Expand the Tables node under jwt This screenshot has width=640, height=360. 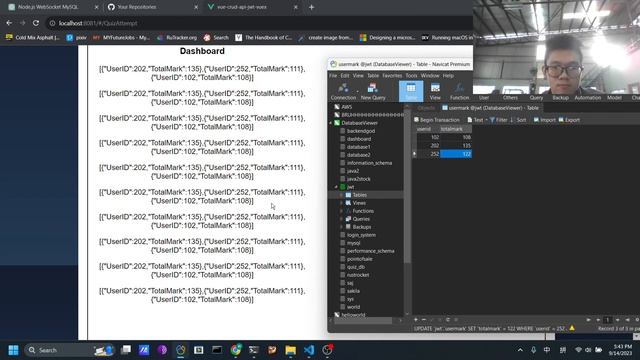coord(342,195)
